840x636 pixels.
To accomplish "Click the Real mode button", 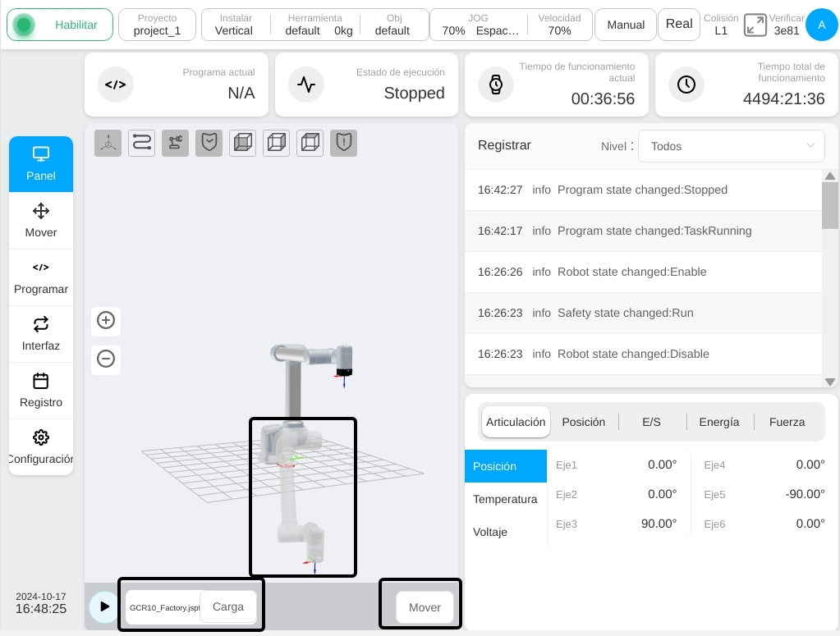I will point(679,24).
